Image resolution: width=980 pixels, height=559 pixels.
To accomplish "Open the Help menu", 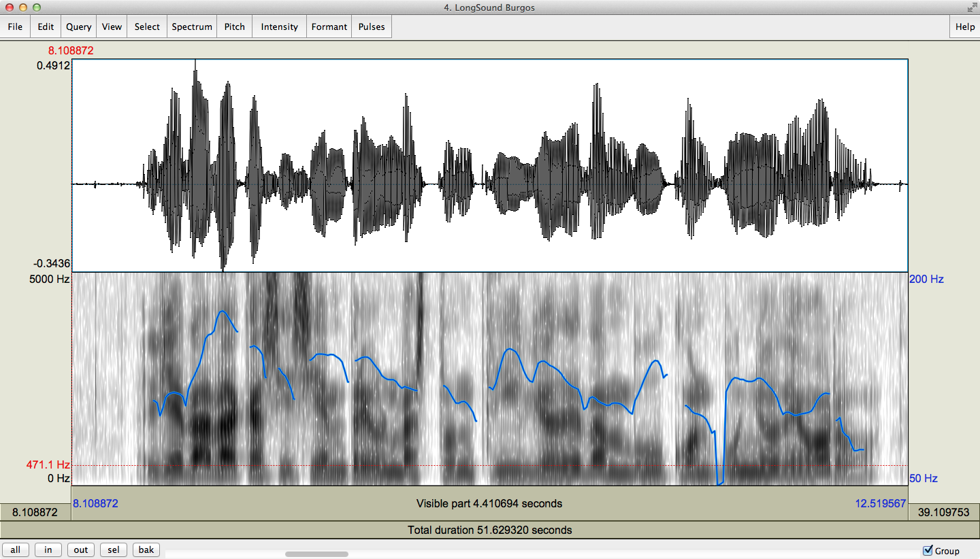I will click(964, 27).
